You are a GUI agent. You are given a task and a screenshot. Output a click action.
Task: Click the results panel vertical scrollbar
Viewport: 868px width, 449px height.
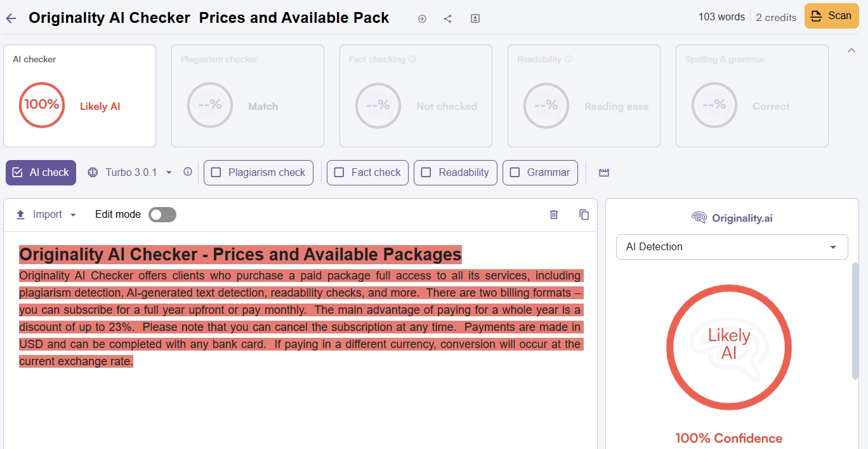pyautogui.click(x=855, y=321)
